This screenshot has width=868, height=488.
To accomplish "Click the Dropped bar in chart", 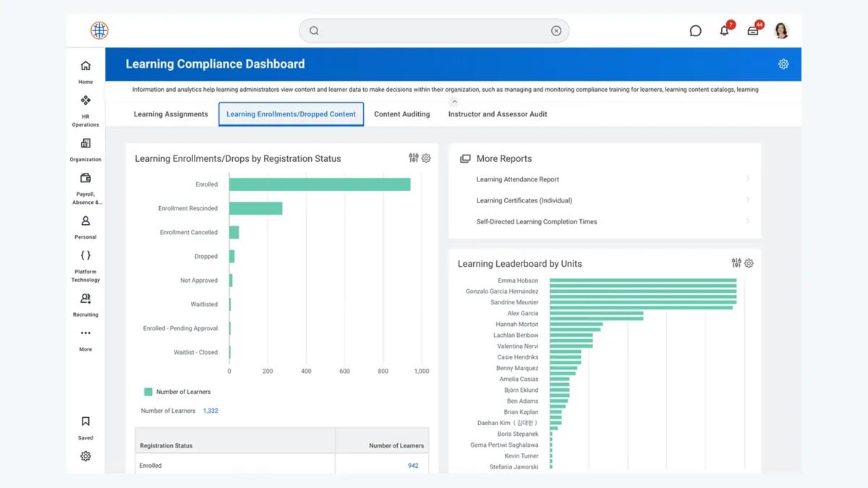I will point(231,256).
